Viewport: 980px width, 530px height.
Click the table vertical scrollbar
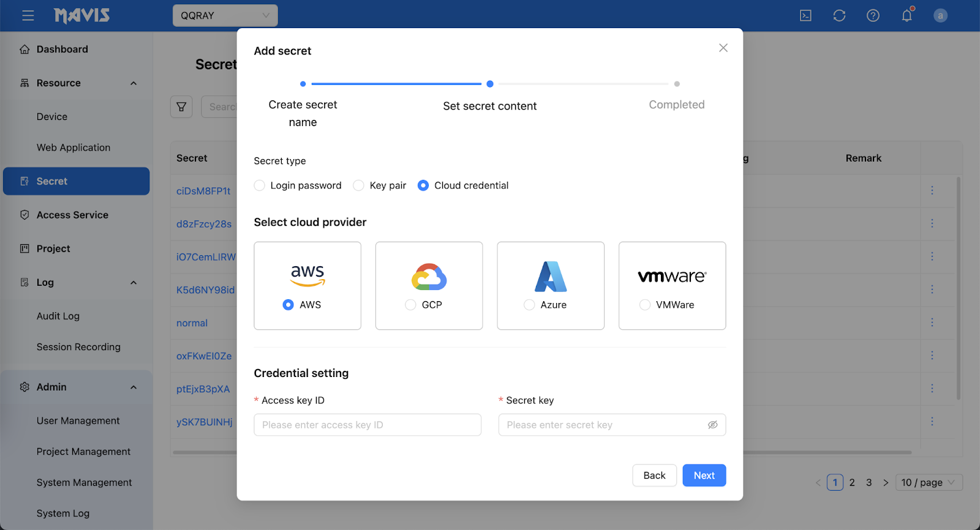(959, 288)
